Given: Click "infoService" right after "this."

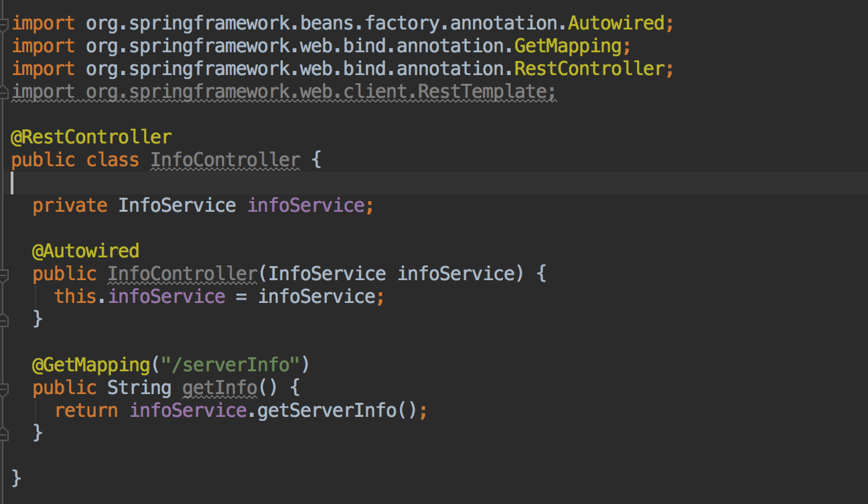Looking at the screenshot, I should [166, 297].
